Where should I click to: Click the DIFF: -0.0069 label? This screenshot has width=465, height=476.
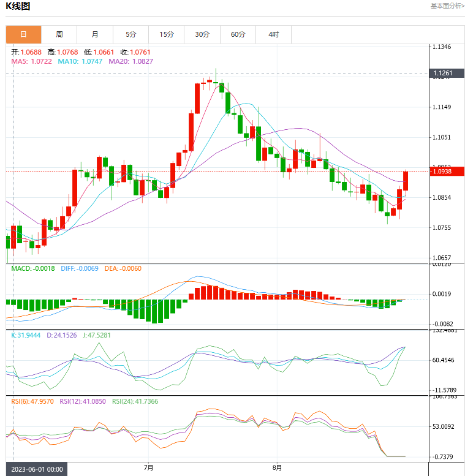(80, 269)
